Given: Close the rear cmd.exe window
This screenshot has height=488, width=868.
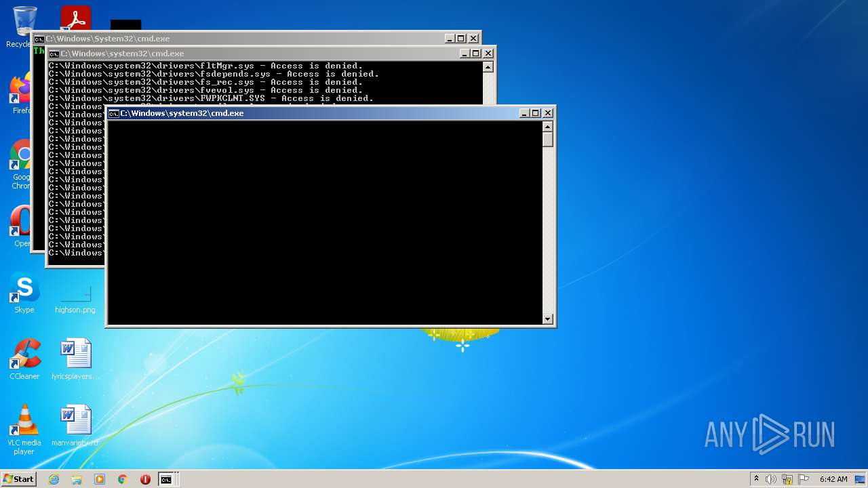Looking at the screenshot, I should [473, 39].
